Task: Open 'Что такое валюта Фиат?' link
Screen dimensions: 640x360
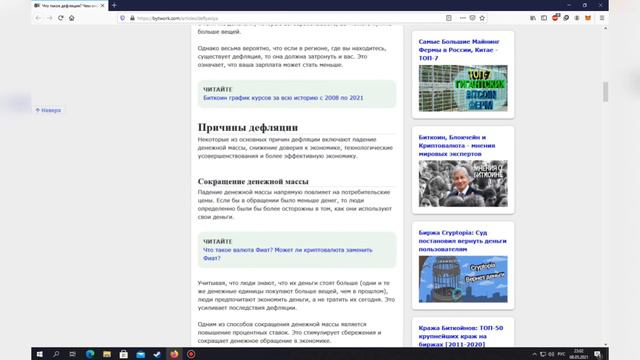Action: tap(288, 254)
